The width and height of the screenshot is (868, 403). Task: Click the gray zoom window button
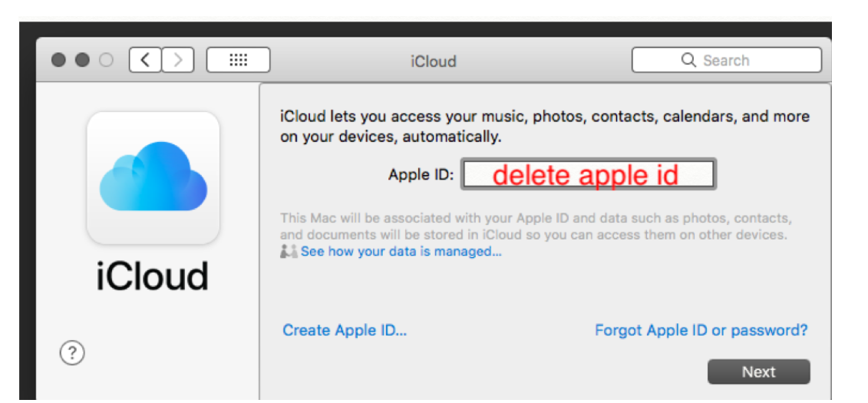(x=106, y=60)
